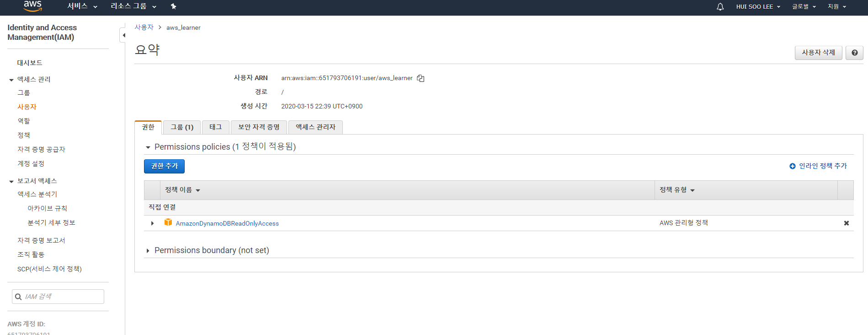Viewport: 868px width, 335px height.
Task: Open the 리소스 그룹 resource groups dropdown
Action: (133, 6)
